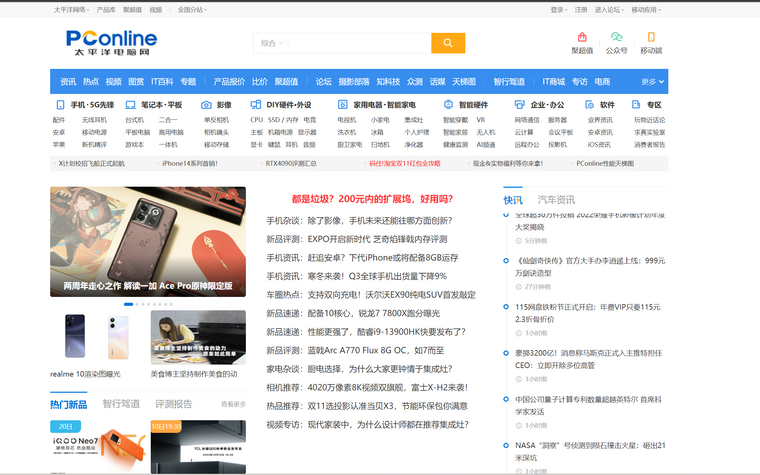Click the 登录 login link
The width and height of the screenshot is (760, 475).
pos(558,10)
